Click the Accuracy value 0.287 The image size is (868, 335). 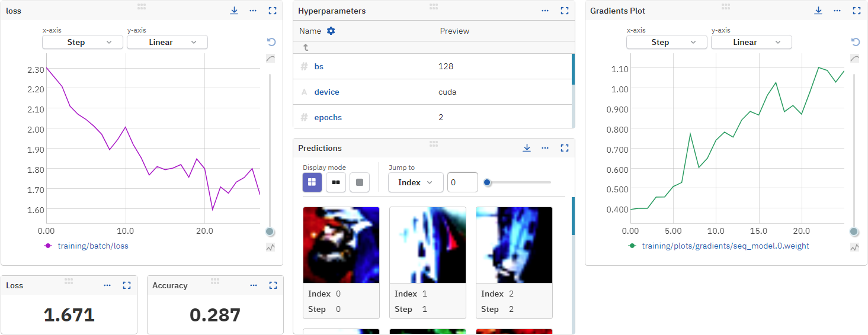pyautogui.click(x=215, y=315)
